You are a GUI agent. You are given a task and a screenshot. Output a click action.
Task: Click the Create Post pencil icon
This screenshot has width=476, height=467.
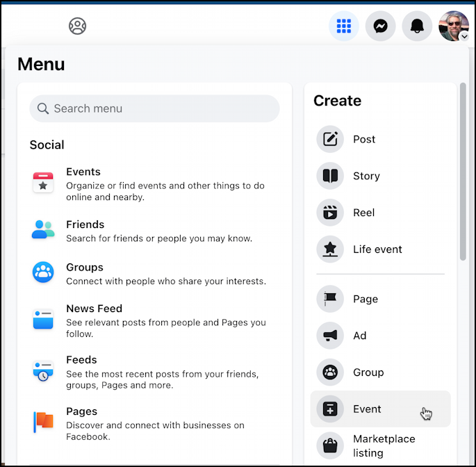(x=330, y=139)
